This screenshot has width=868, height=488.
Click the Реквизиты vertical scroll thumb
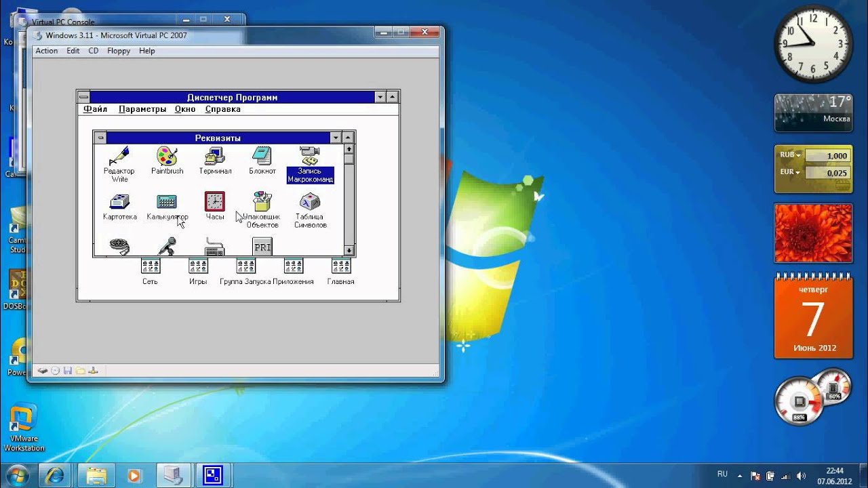point(349,159)
